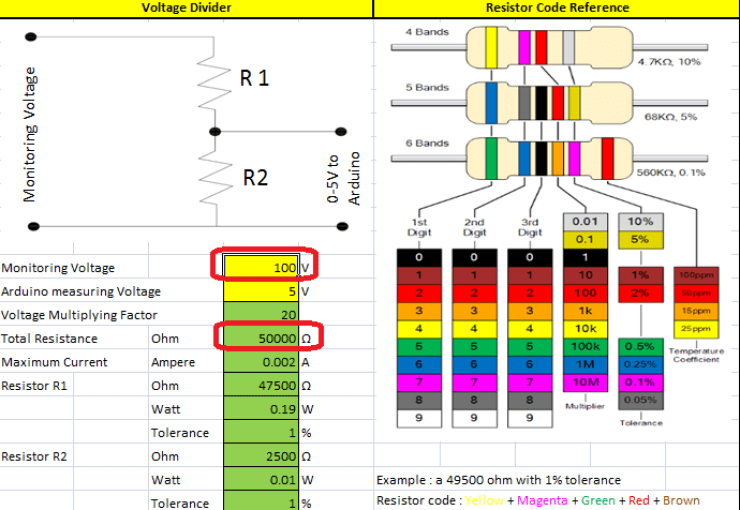The width and height of the screenshot is (740, 510).
Task: Click the Monitoring Voltage label cell
Action: [74, 268]
